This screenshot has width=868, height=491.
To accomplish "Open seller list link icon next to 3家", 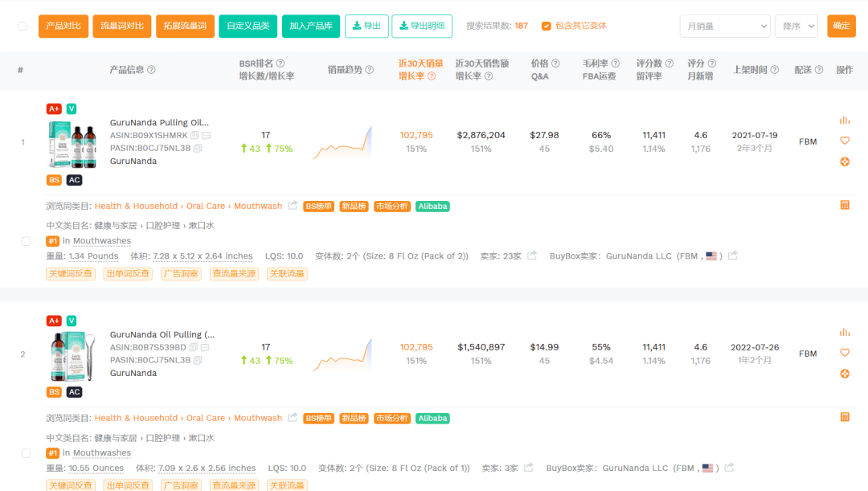I will coord(529,468).
